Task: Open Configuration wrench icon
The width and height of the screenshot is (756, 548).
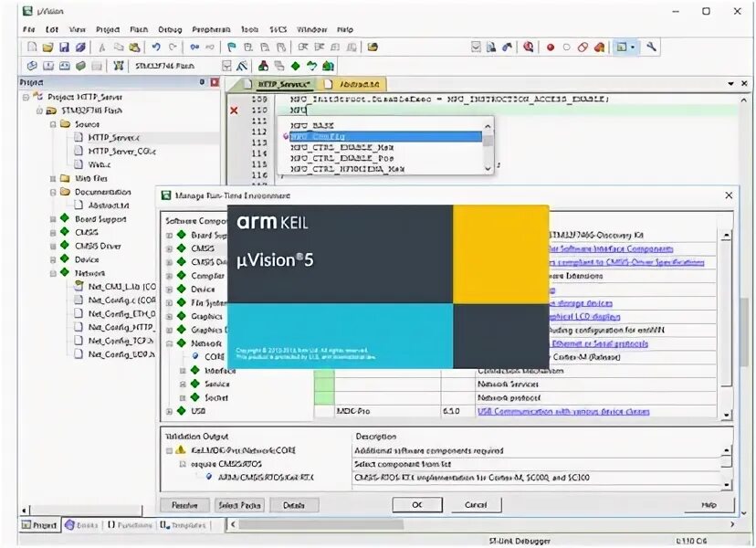Action: pyautogui.click(x=651, y=47)
